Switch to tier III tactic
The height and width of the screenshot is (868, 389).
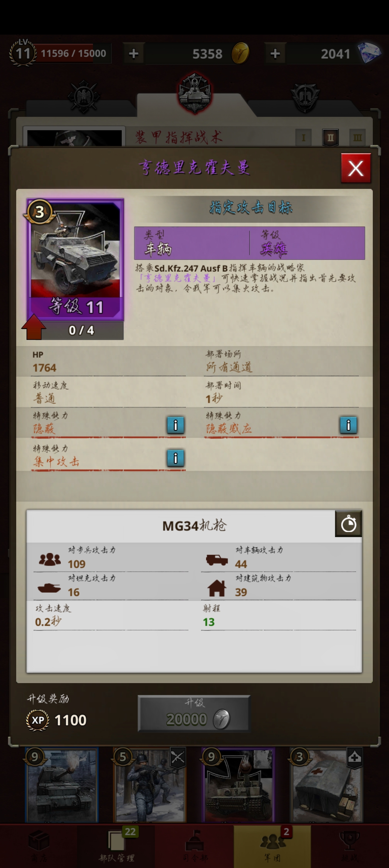(357, 137)
